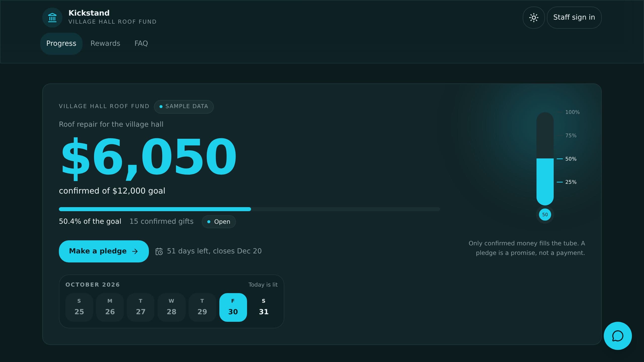Screen dimensions: 644x362
Task: Click the Kickstand title text
Action: (89, 13)
